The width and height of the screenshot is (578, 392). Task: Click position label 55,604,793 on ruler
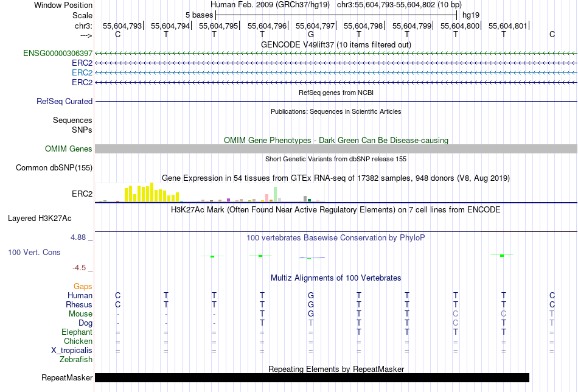pos(122,26)
